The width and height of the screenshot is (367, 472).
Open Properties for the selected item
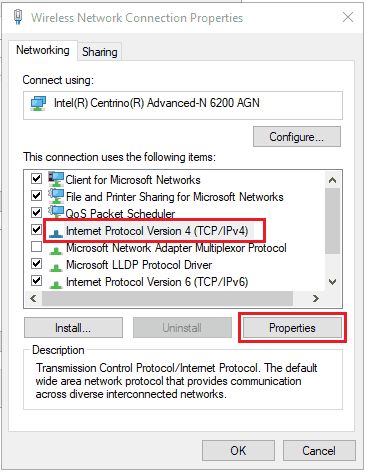pos(292,328)
